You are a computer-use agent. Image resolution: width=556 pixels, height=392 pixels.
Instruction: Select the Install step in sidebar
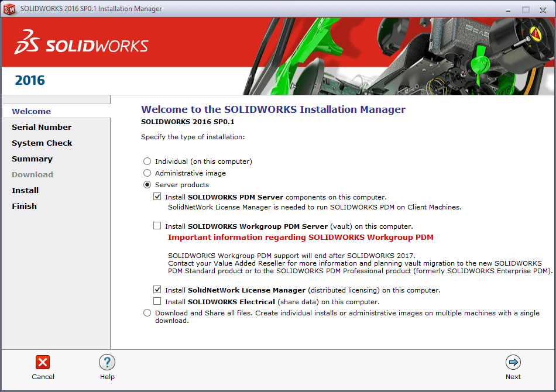(25, 190)
